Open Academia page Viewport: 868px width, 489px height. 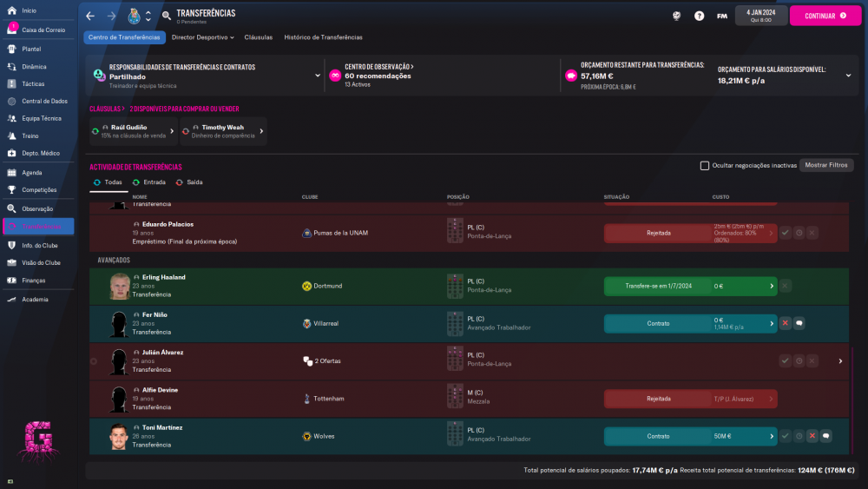tap(35, 299)
